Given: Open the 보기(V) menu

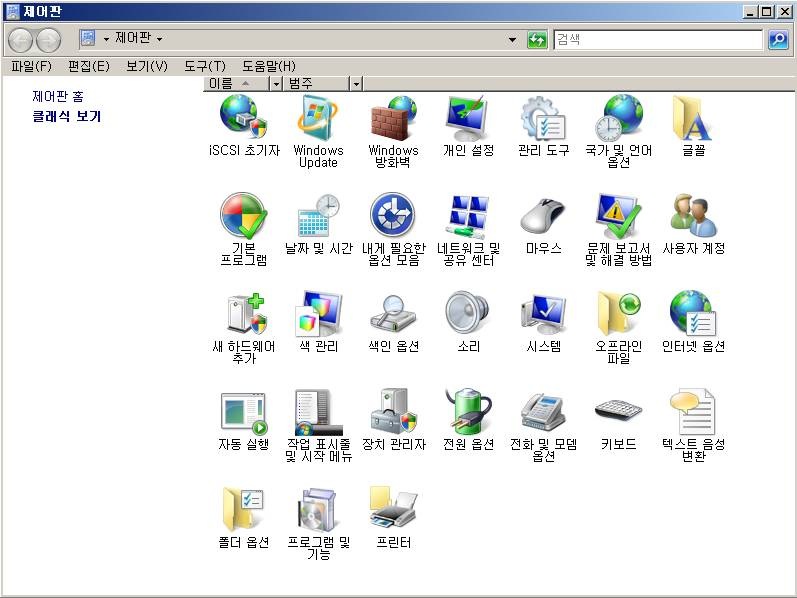Looking at the screenshot, I should 147,66.
